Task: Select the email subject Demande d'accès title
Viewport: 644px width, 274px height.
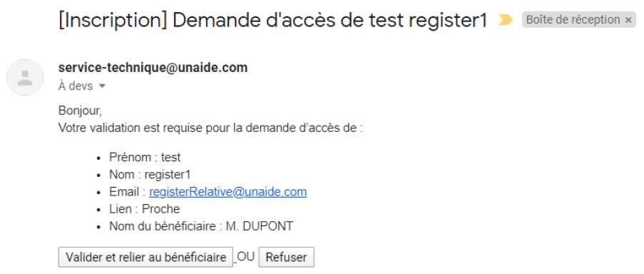Action: coord(272,21)
